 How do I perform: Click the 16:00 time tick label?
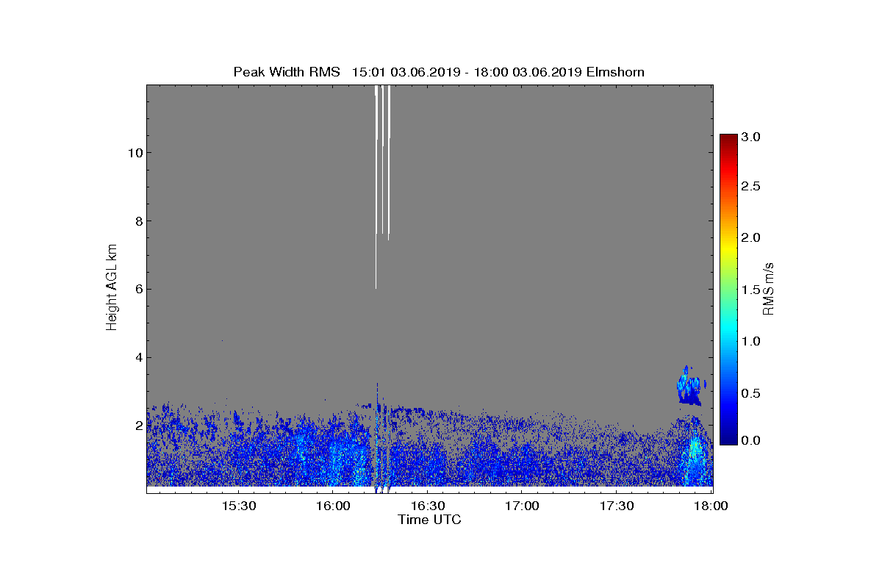333,506
